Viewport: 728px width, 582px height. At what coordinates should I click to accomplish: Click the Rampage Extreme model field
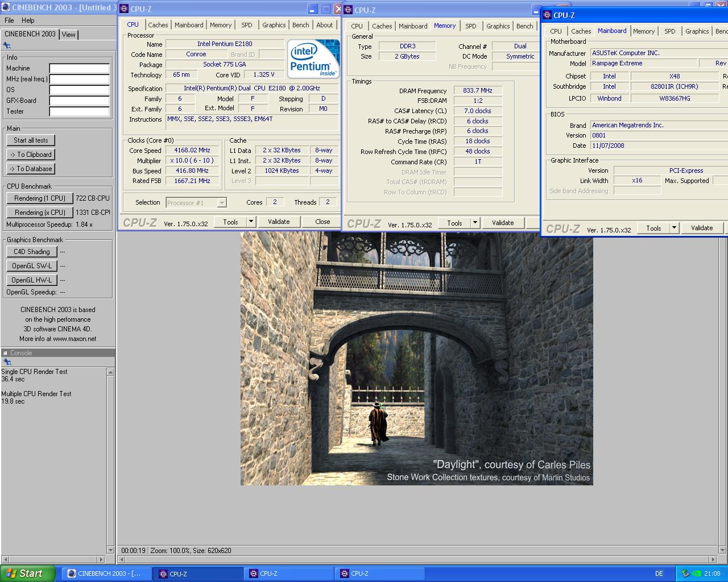[x=644, y=64]
